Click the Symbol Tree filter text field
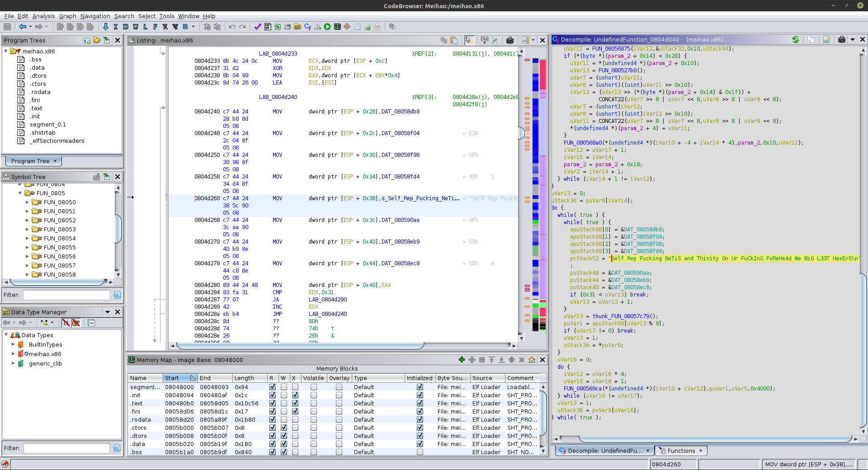The width and height of the screenshot is (868, 470). coord(66,295)
